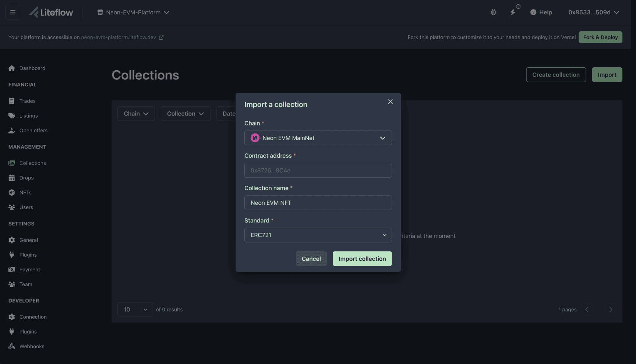
Task: Open Users in the Management section
Action: tap(26, 207)
